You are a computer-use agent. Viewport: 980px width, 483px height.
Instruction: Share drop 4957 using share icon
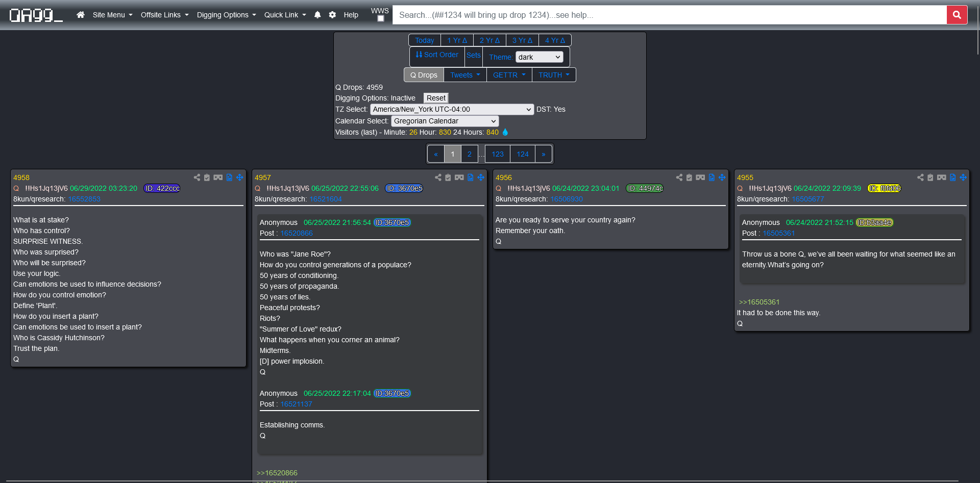(438, 177)
